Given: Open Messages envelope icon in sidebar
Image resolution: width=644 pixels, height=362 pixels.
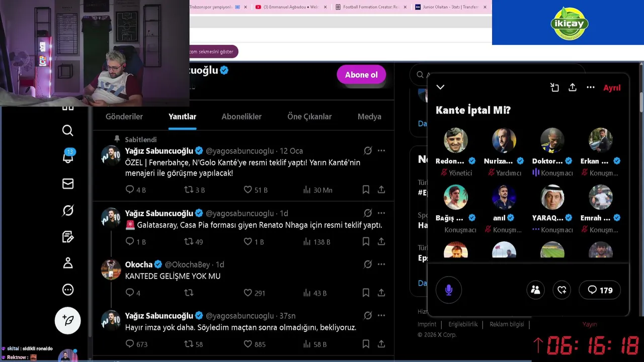Looking at the screenshot, I should coord(68,184).
